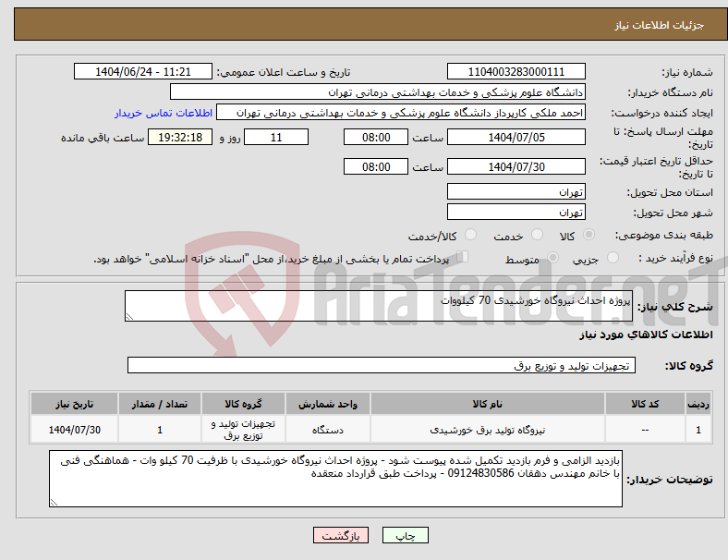Click the buyer organization name field
Viewport: 728px width, 560px height.
[378, 91]
